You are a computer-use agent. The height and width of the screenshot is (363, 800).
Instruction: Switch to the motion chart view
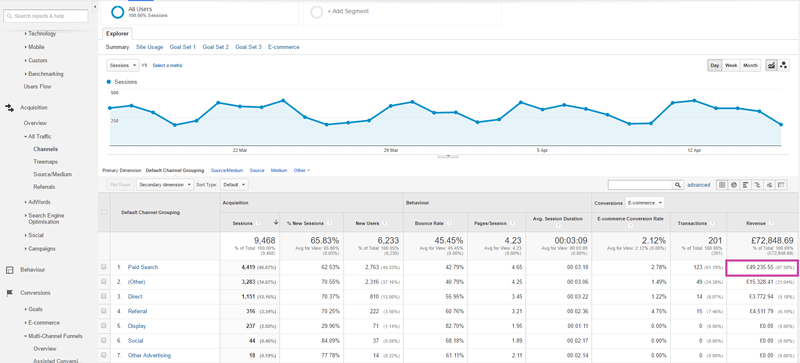tap(783, 65)
